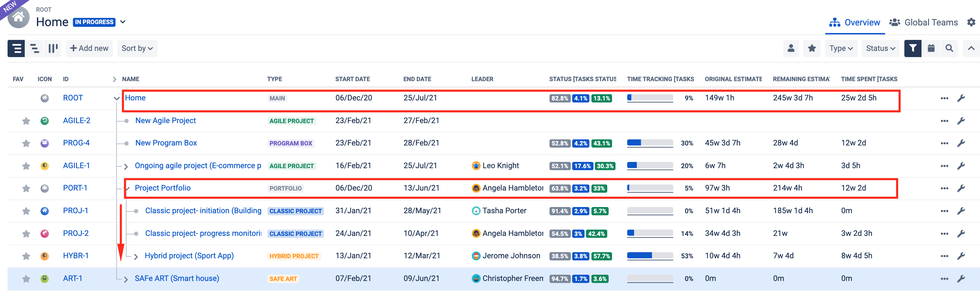The height and width of the screenshot is (293, 980).
Task: Open wrench settings for ART-1 row
Action: [961, 279]
